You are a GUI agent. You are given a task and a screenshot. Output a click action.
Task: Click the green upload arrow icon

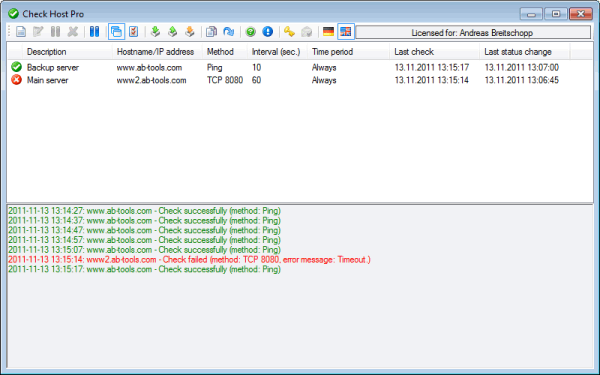click(173, 31)
